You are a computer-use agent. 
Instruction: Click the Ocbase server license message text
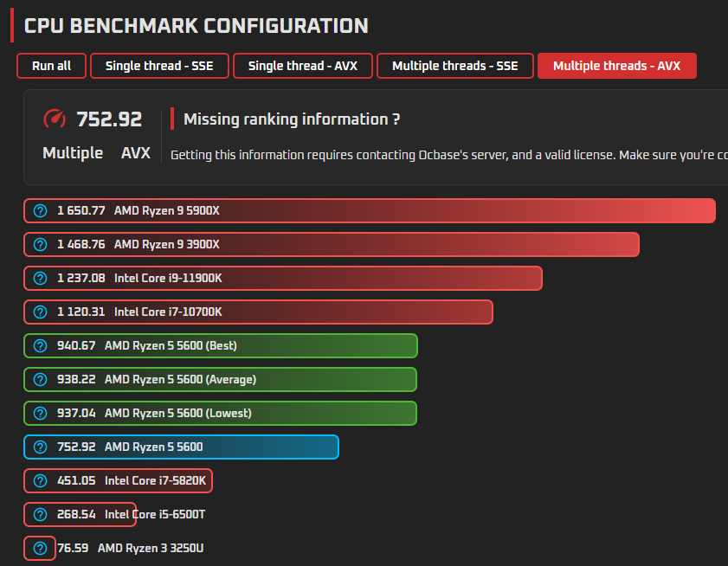point(449,155)
